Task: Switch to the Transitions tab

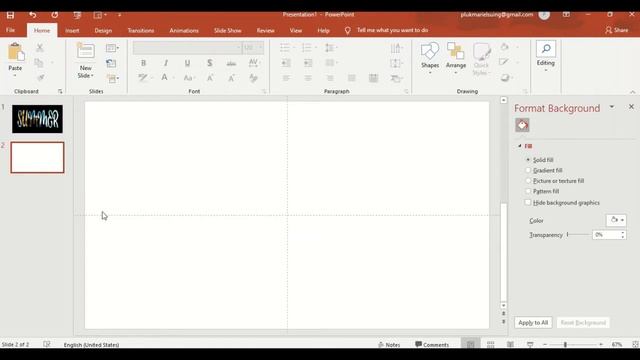Action: [x=141, y=31]
